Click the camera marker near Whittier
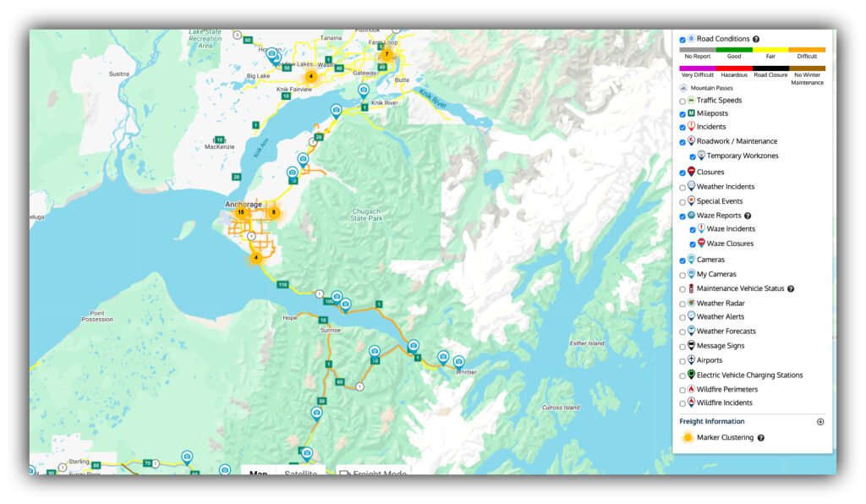Image resolution: width=866 pixels, height=504 pixels. 458,361
